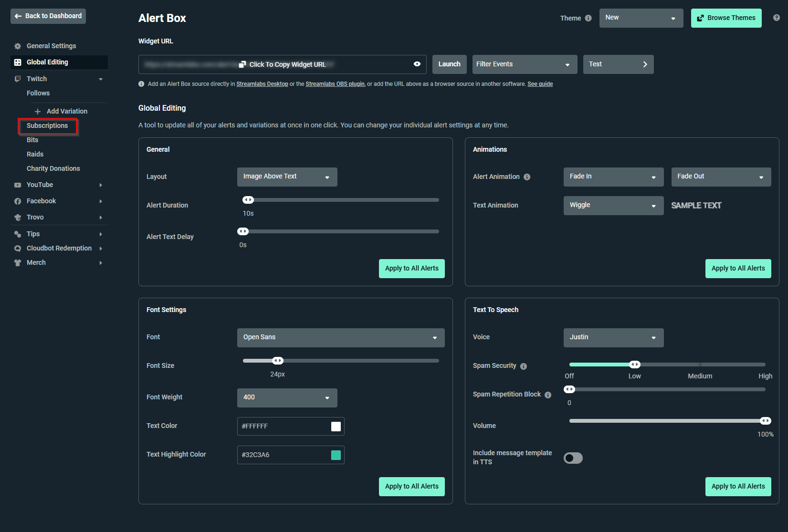Click the white Text Color swatch
This screenshot has width=788, height=532.
click(x=336, y=426)
